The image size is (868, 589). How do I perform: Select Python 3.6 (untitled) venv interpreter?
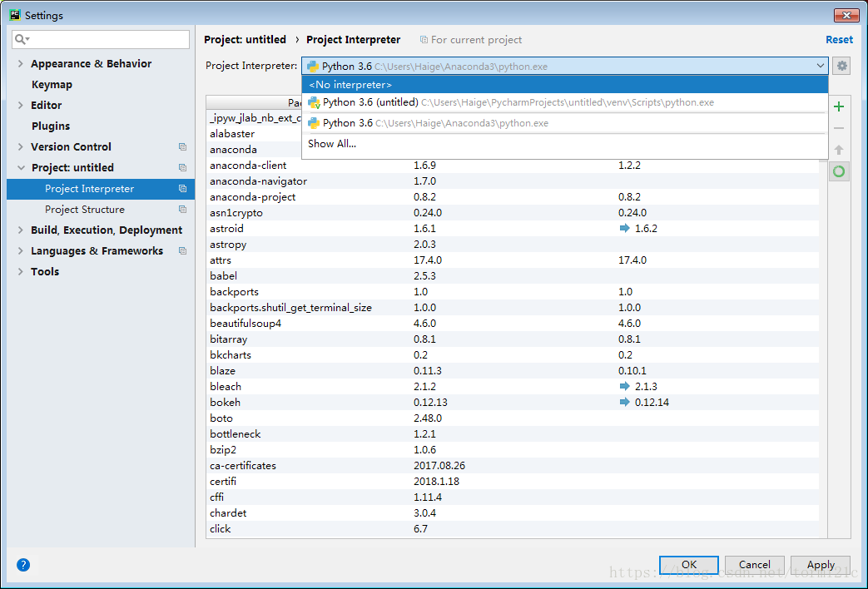[564, 102]
